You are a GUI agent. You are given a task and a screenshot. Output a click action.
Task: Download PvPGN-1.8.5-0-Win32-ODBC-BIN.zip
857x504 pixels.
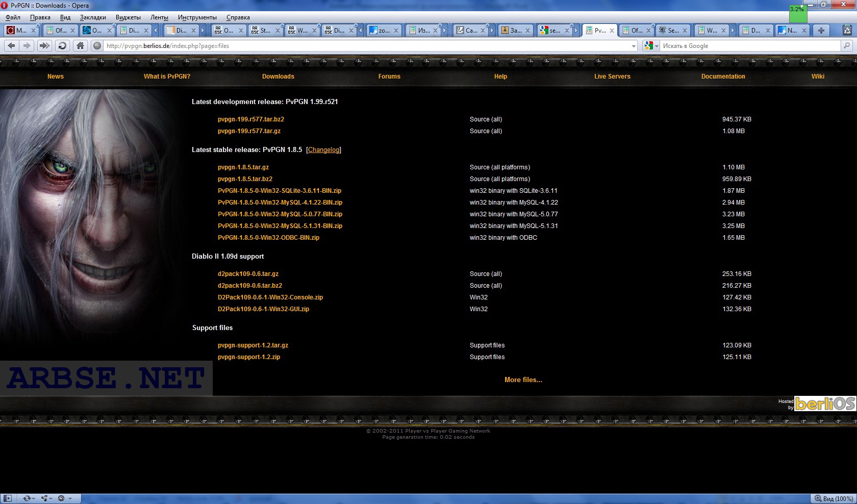click(x=268, y=238)
